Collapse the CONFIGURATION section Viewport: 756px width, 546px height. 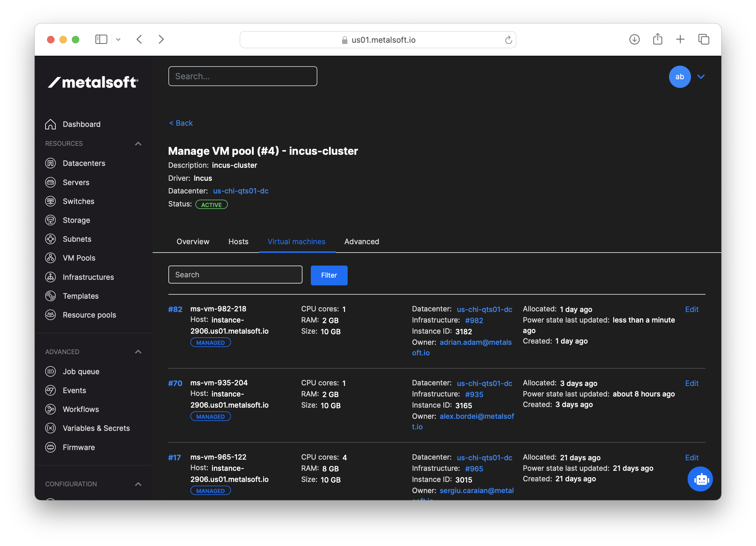[138, 484]
